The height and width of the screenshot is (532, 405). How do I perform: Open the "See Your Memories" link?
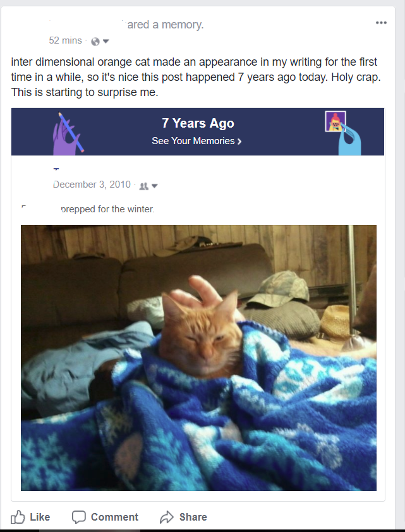[193, 141]
